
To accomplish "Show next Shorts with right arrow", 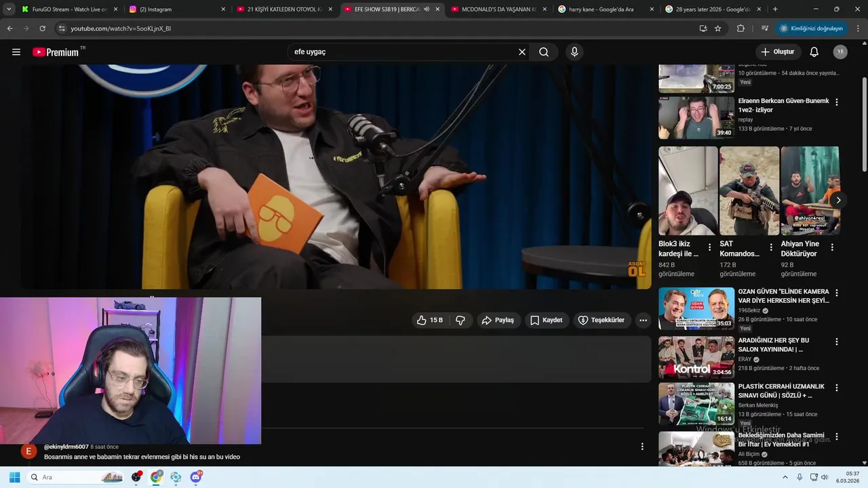I will pos(838,200).
